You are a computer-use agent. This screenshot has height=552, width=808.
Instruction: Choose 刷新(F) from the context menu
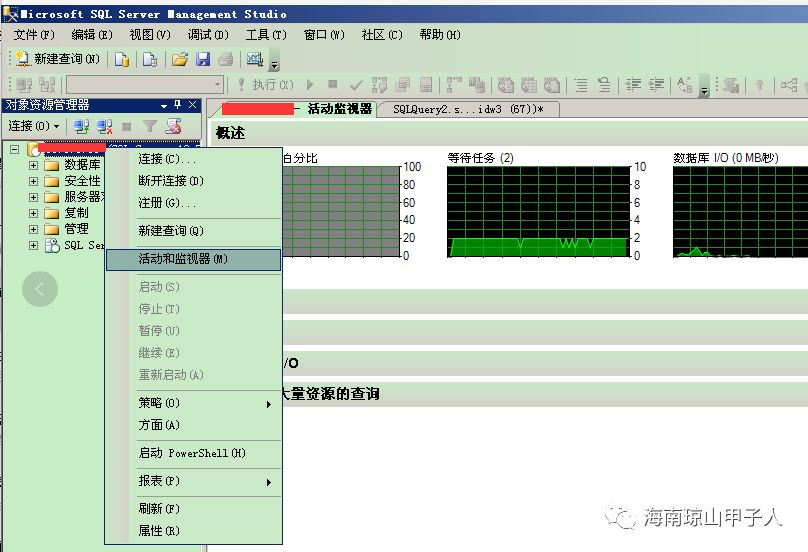point(194,509)
